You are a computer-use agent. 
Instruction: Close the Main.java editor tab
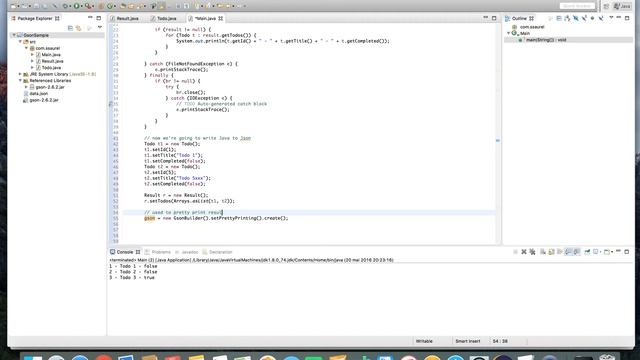tap(220, 18)
